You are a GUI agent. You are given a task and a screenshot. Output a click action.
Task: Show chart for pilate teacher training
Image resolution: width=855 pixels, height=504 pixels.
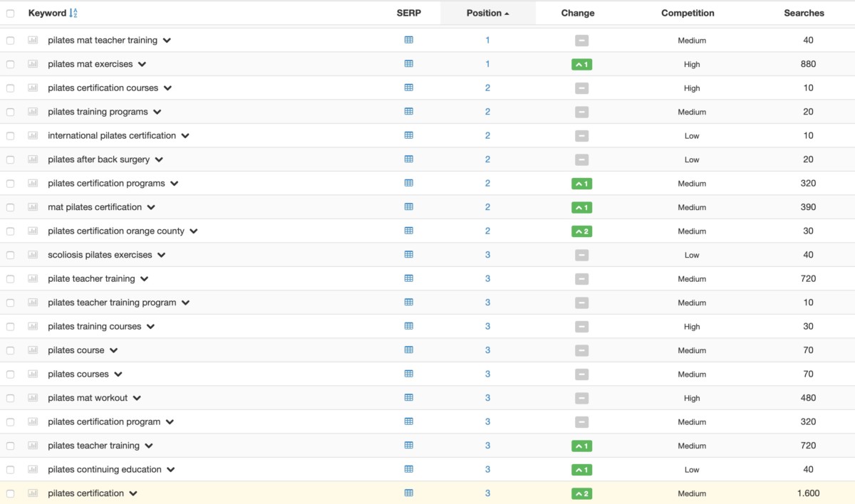[33, 278]
